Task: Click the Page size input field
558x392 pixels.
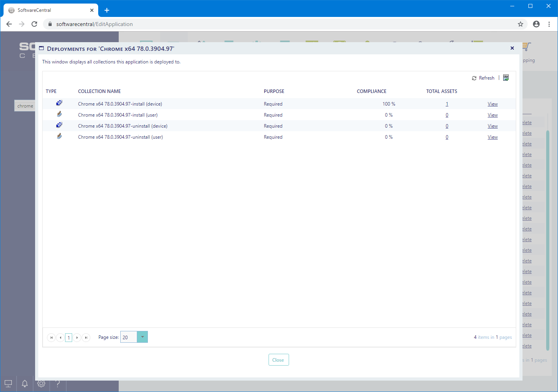Action: tap(129, 337)
